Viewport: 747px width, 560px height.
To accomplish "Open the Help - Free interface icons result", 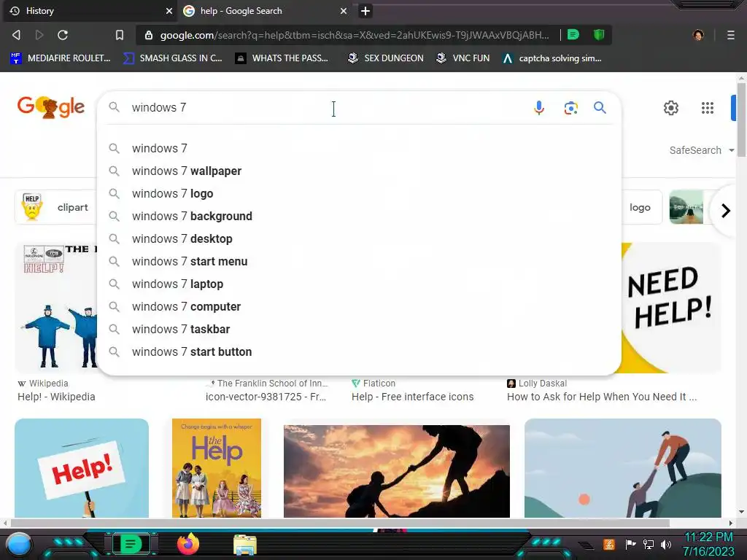I will [413, 397].
